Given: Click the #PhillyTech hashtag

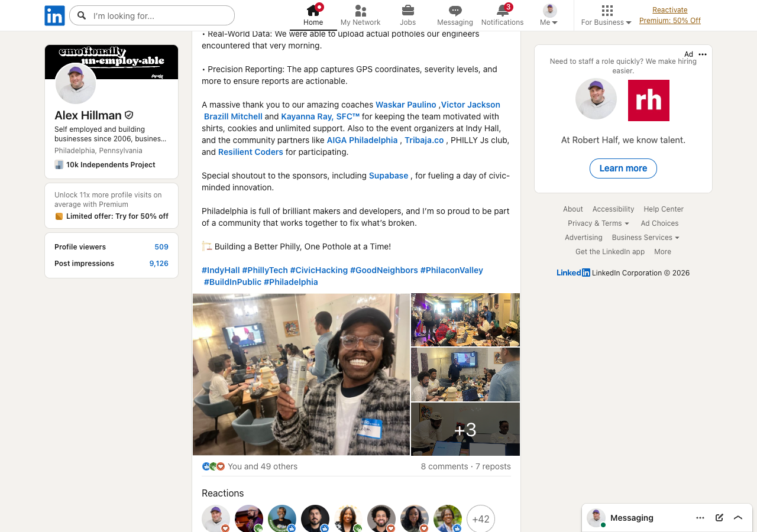Looking at the screenshot, I should pos(265,270).
